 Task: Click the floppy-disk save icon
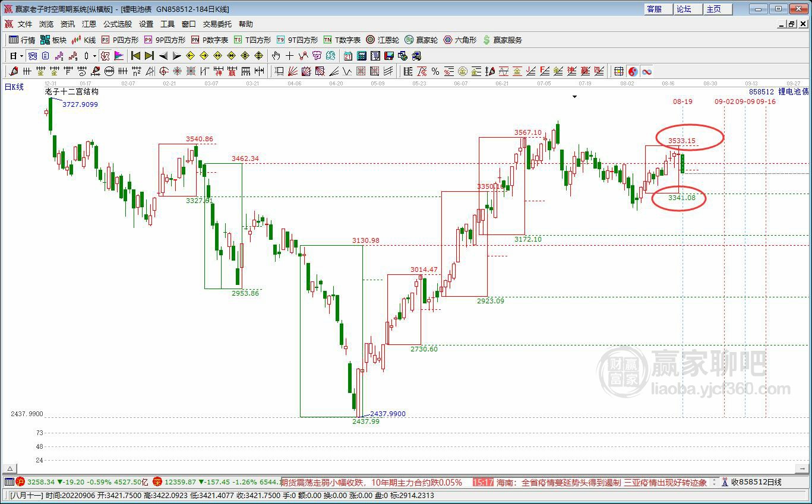[389, 56]
